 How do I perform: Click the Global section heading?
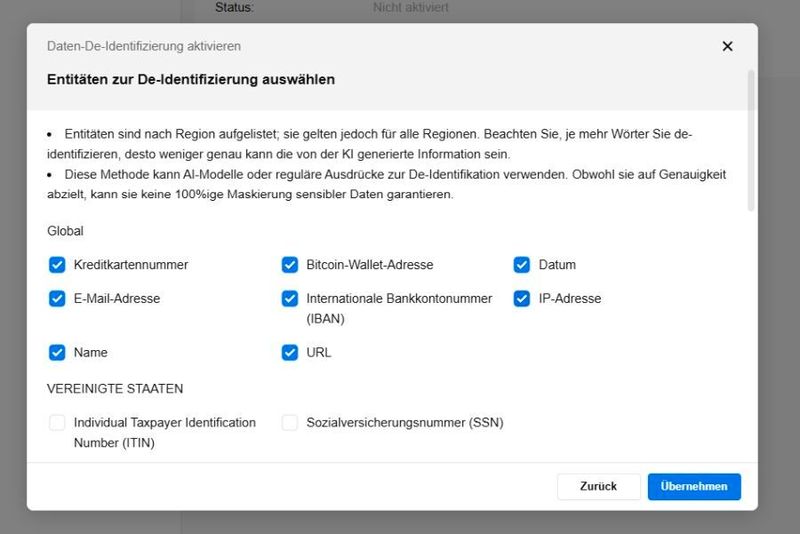(65, 231)
